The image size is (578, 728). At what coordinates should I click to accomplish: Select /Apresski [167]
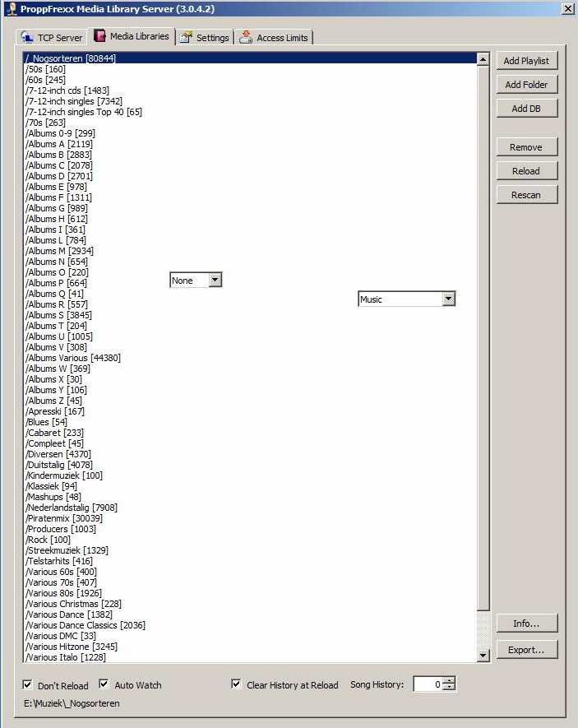tap(250, 411)
